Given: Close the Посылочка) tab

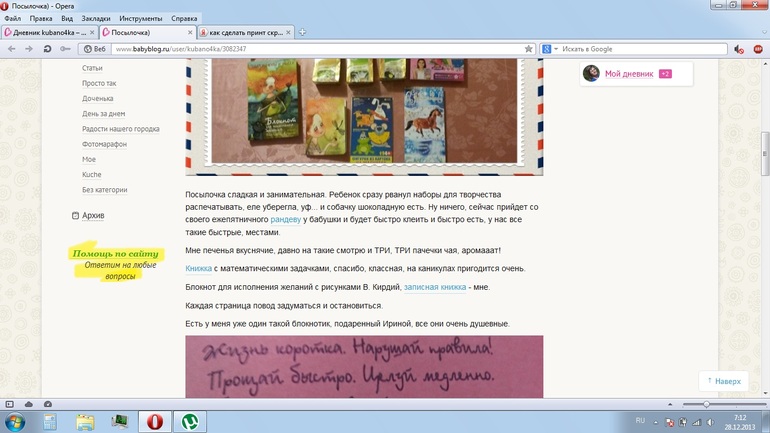Looking at the screenshot, I should (190, 32).
